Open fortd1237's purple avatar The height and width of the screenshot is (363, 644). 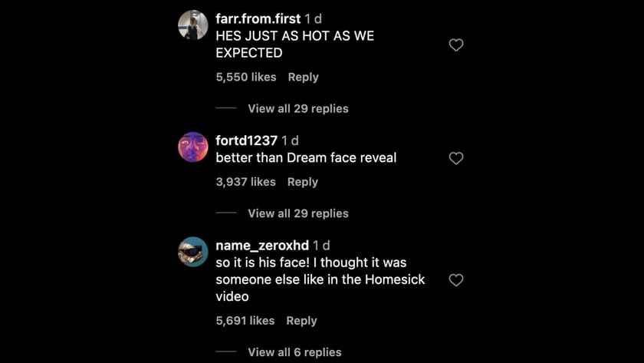192,147
